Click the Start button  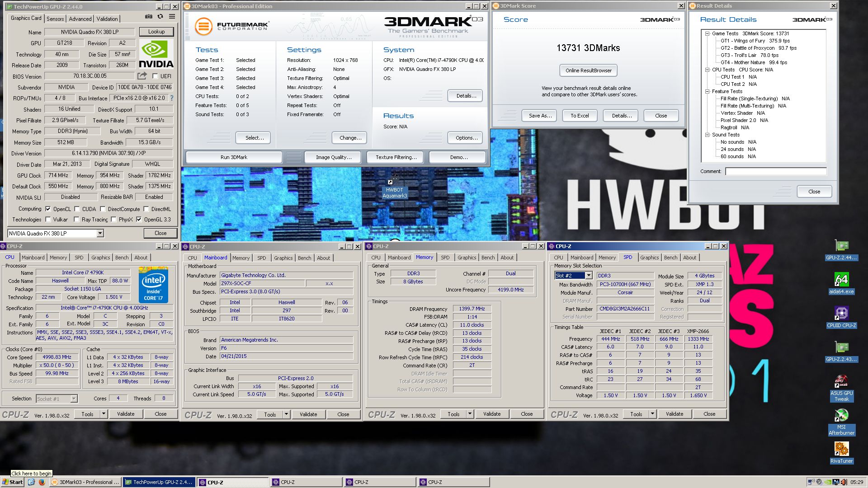click(13, 482)
